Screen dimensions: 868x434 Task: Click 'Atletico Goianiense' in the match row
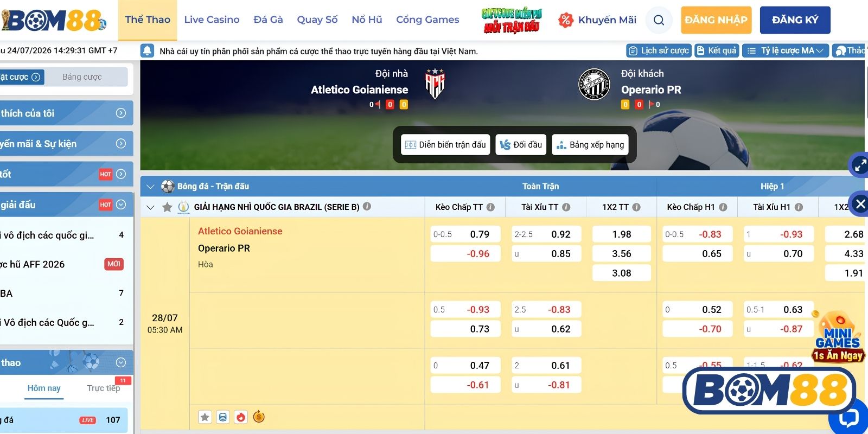click(x=240, y=231)
